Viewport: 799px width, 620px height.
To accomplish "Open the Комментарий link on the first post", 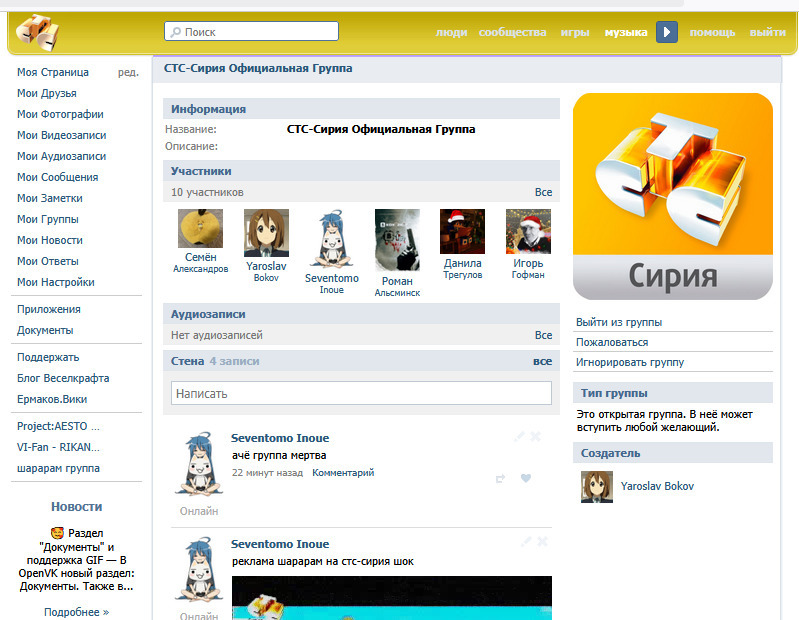I will coord(343,473).
